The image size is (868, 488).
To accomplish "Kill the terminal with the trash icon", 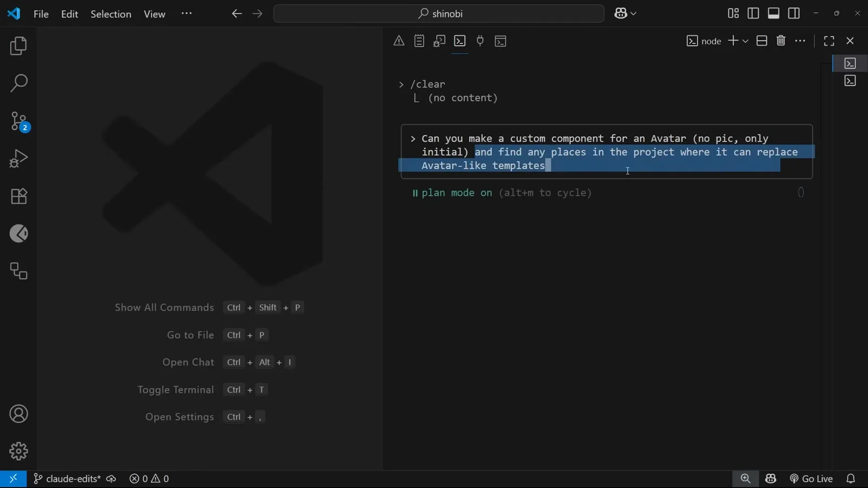I will pos(781,41).
